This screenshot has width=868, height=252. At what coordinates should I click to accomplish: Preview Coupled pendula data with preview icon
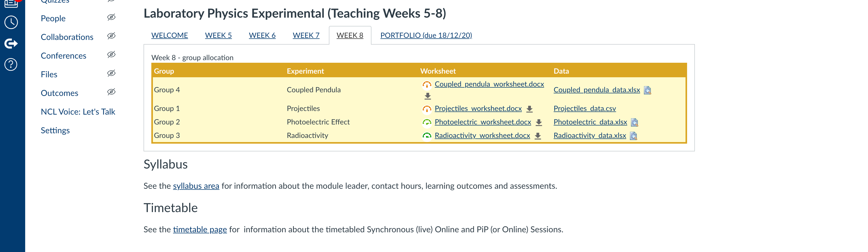[x=647, y=90]
